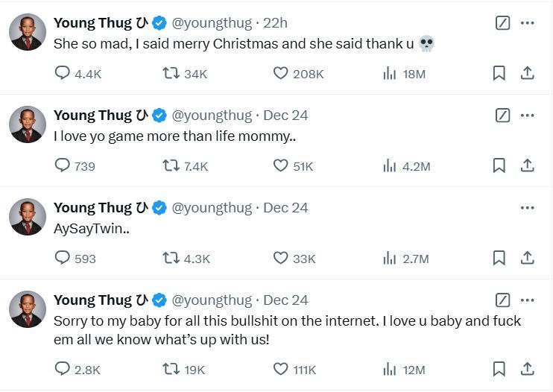The height and width of the screenshot is (392, 553).
Task: Open Young Thug profile name on first tweet
Action: [x=94, y=22]
